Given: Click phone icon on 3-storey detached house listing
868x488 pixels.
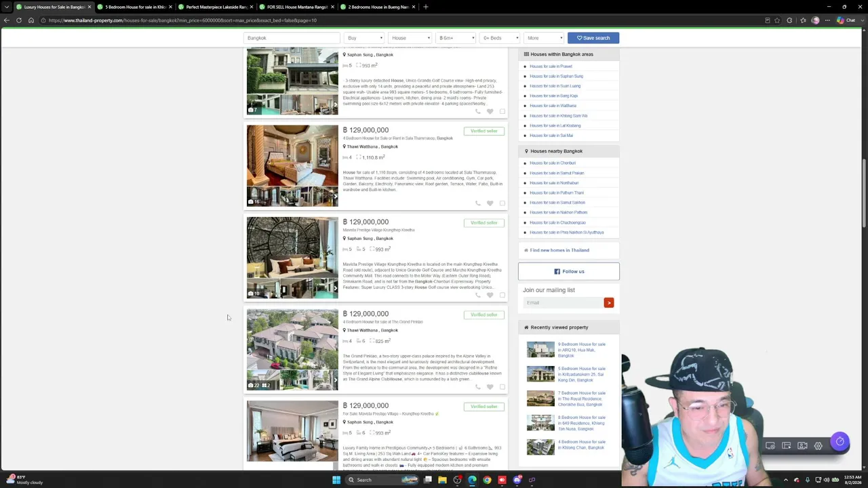Looking at the screenshot, I should tap(478, 112).
